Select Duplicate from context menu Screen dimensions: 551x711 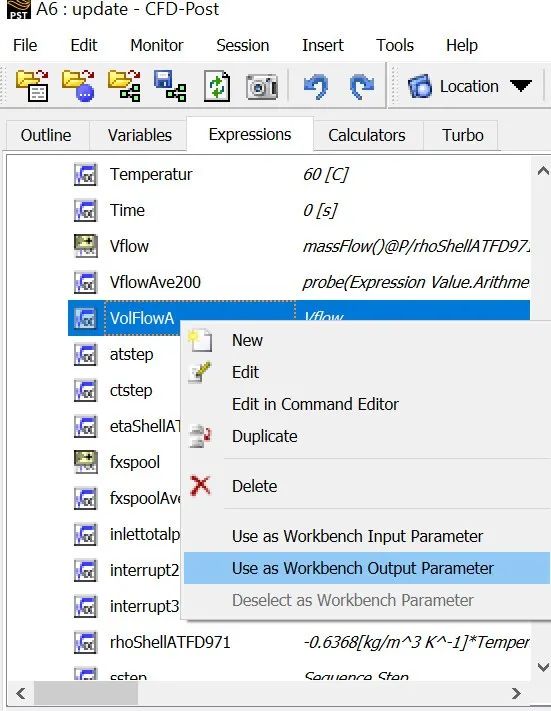(264, 436)
